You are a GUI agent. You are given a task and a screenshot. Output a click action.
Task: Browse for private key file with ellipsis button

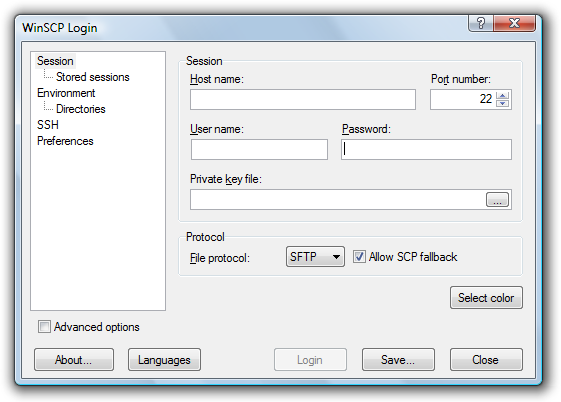[497, 200]
